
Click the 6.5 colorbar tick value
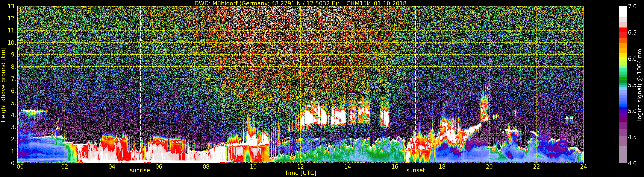(632, 33)
